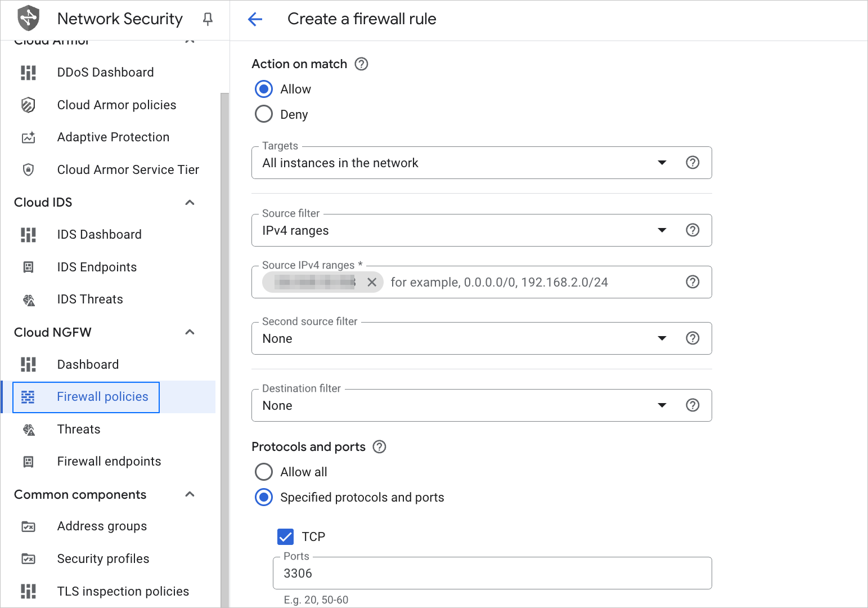The width and height of the screenshot is (868, 608).
Task: Open the IDS Endpoints page
Action: pos(97,267)
